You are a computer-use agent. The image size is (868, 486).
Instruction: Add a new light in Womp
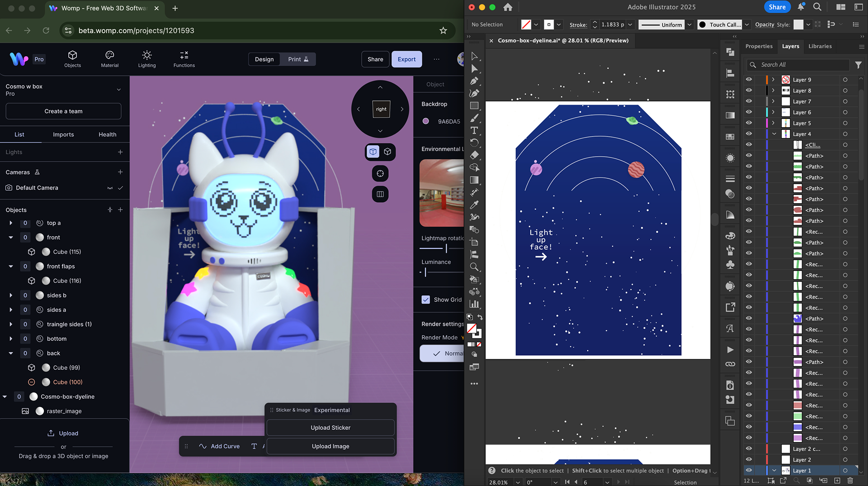pyautogui.click(x=120, y=152)
